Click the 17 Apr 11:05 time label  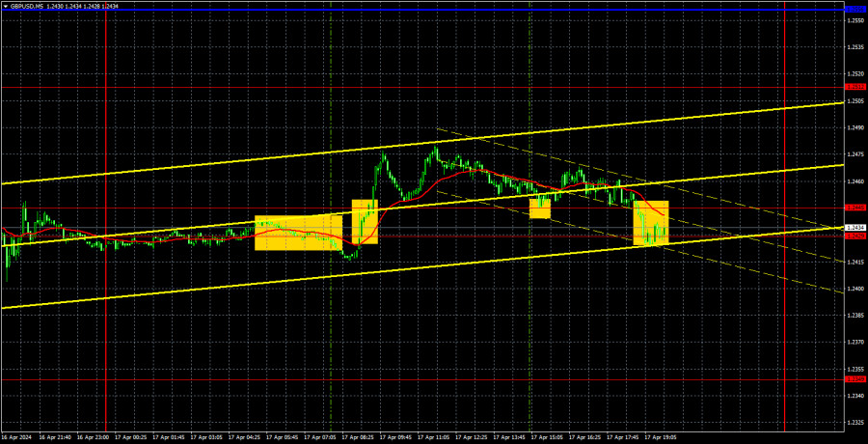click(x=432, y=437)
